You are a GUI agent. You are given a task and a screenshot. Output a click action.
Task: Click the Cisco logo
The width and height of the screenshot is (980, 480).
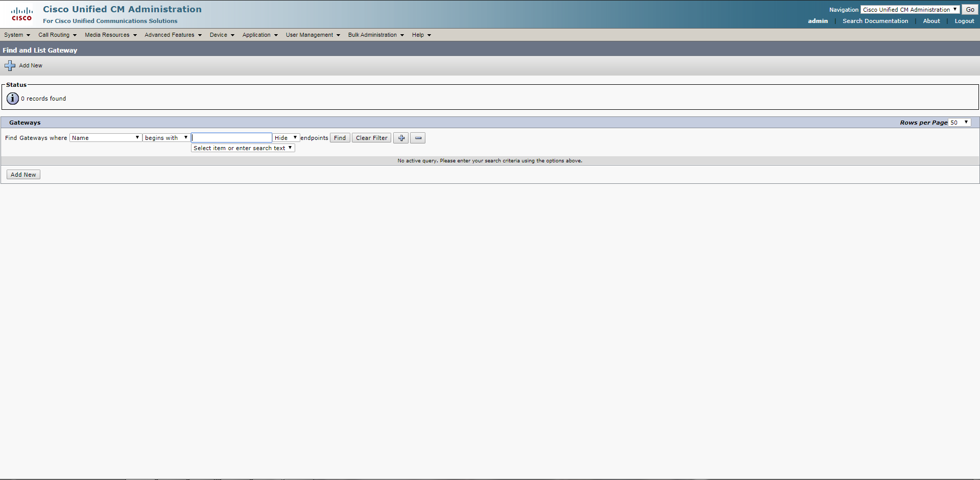22,14
